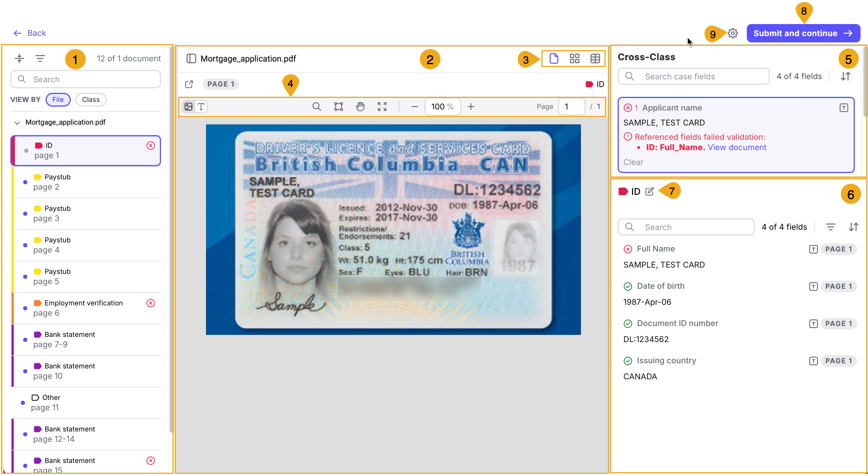868x475 pixels.
Task: Open the edit pencil next to ID class
Action: coord(650,191)
